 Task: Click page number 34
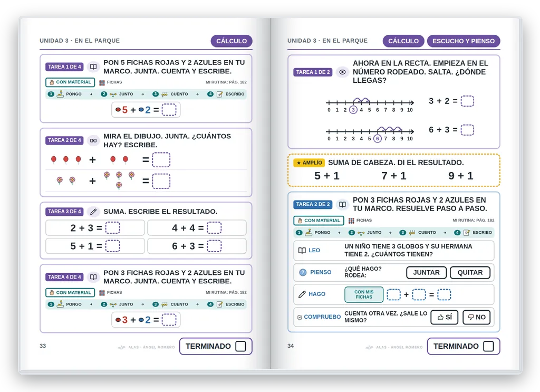[291, 346]
